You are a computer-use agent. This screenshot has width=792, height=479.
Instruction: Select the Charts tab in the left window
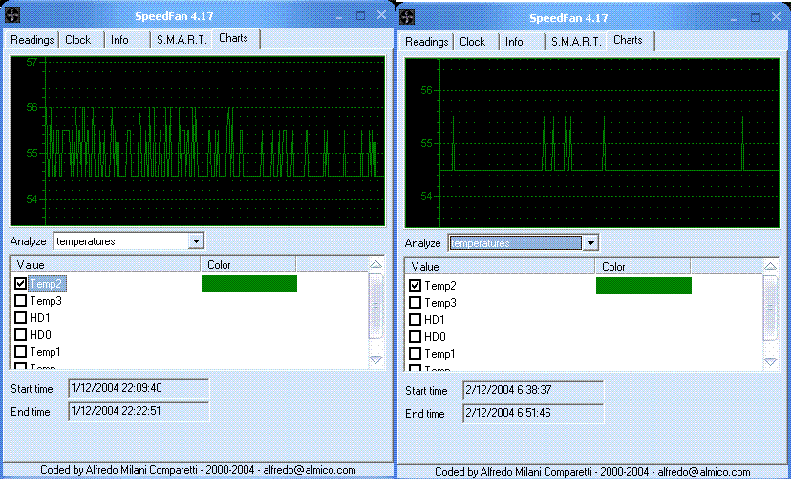(233, 38)
